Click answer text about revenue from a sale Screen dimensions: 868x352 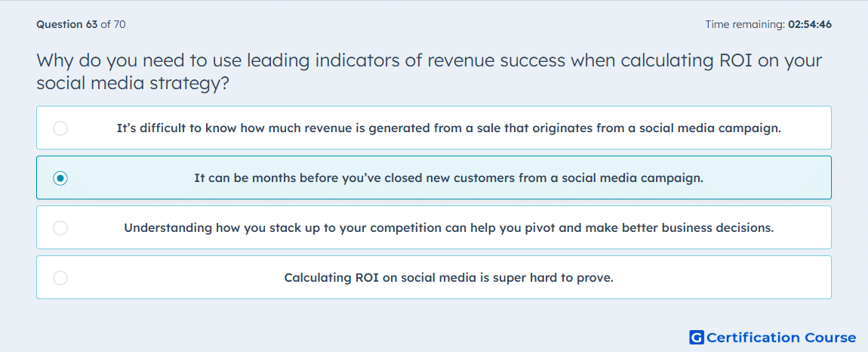(x=448, y=128)
